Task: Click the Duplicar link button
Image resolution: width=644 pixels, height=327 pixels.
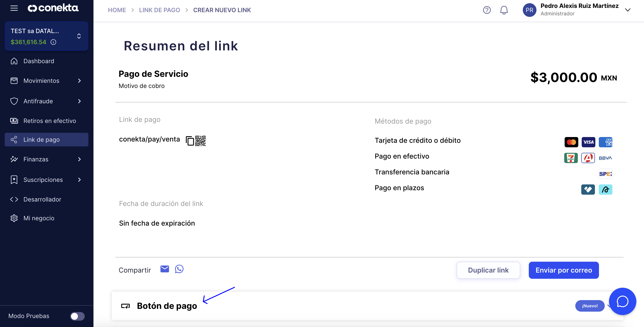Action: [488, 270]
